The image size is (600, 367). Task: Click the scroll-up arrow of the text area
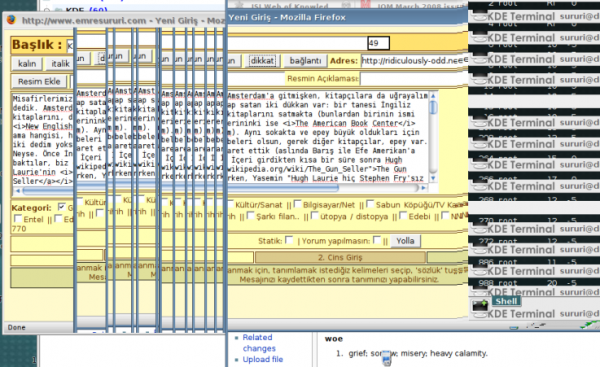pos(433,96)
